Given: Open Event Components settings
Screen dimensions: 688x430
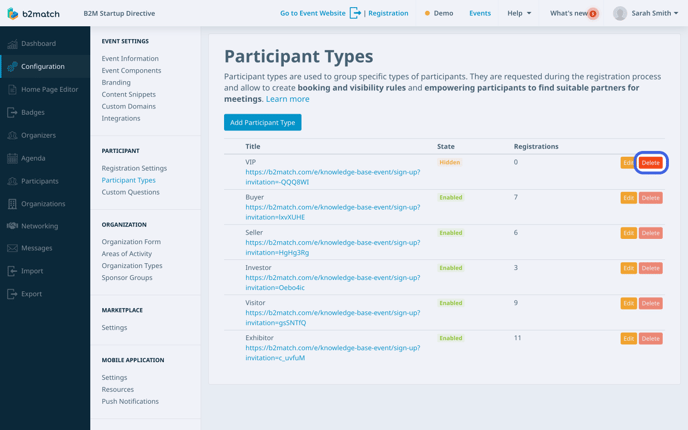Looking at the screenshot, I should pos(131,70).
